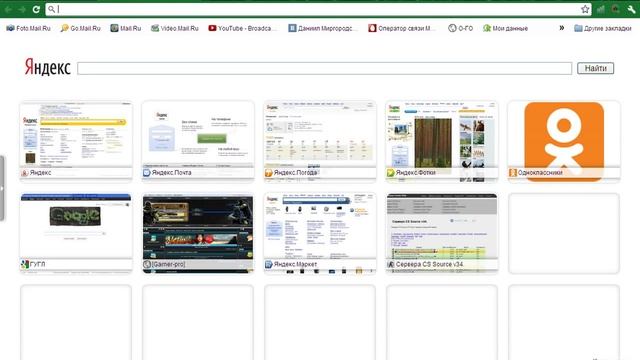640x360 pixels.
Task: Click the browser forward arrow
Action: 22,9
